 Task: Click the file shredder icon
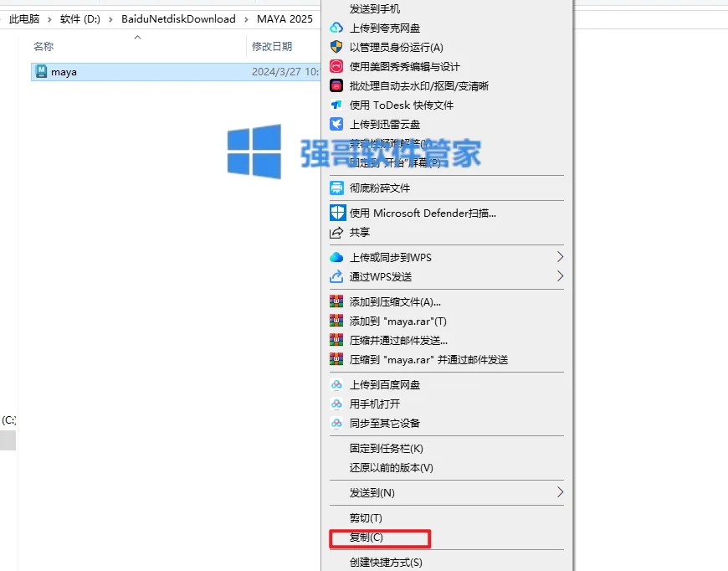point(336,188)
